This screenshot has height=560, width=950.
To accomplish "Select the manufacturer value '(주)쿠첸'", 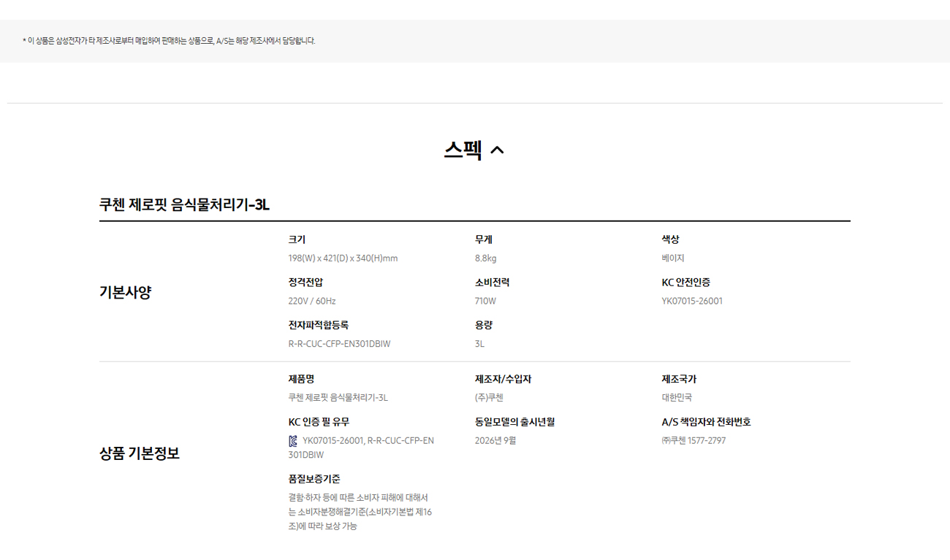I will [x=489, y=398].
